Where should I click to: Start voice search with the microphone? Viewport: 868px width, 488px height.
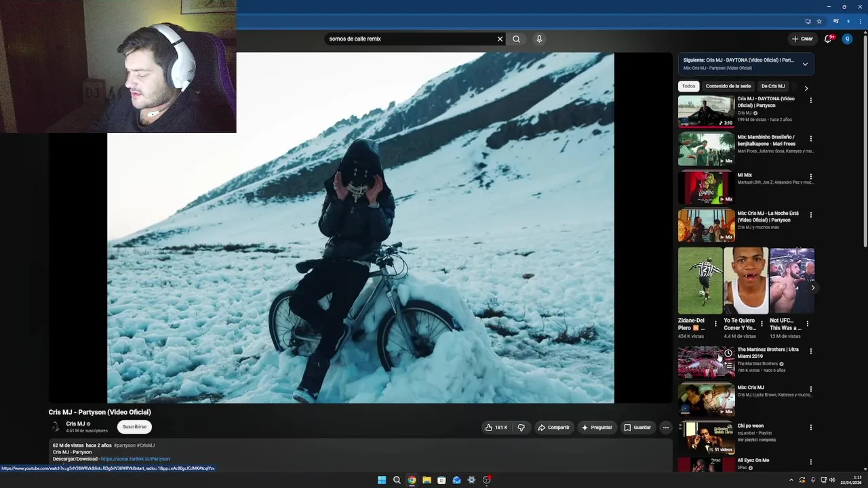539,39
